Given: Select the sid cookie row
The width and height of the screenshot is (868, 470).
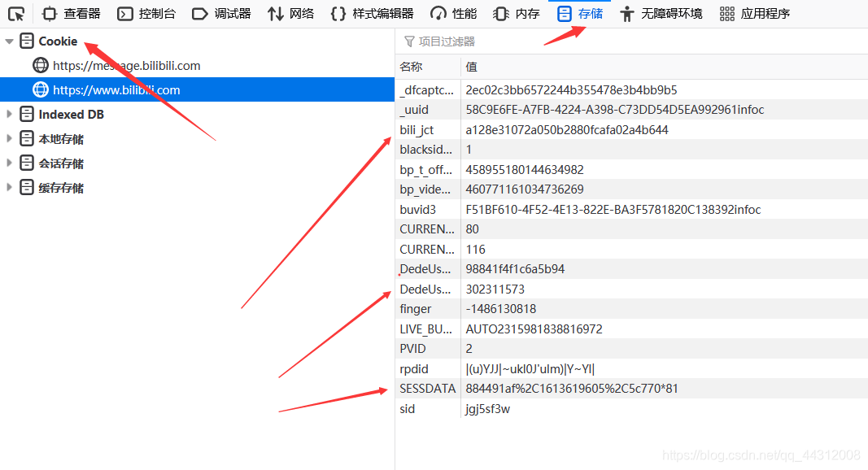Looking at the screenshot, I should [x=631, y=408].
